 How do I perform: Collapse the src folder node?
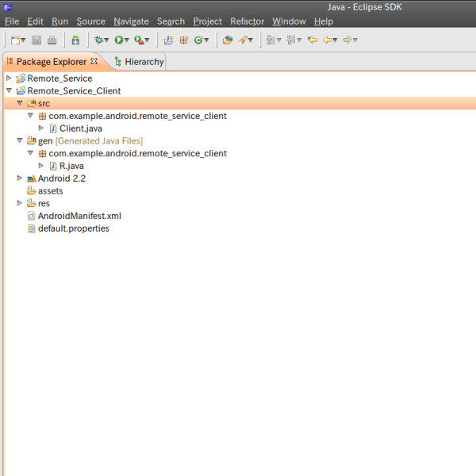[20, 103]
